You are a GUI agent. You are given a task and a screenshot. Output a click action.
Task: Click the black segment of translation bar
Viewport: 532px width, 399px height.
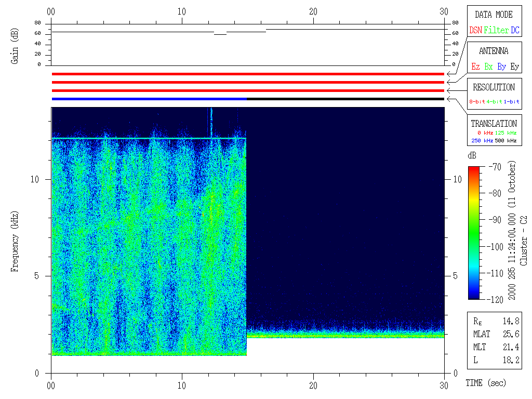tap(345, 99)
